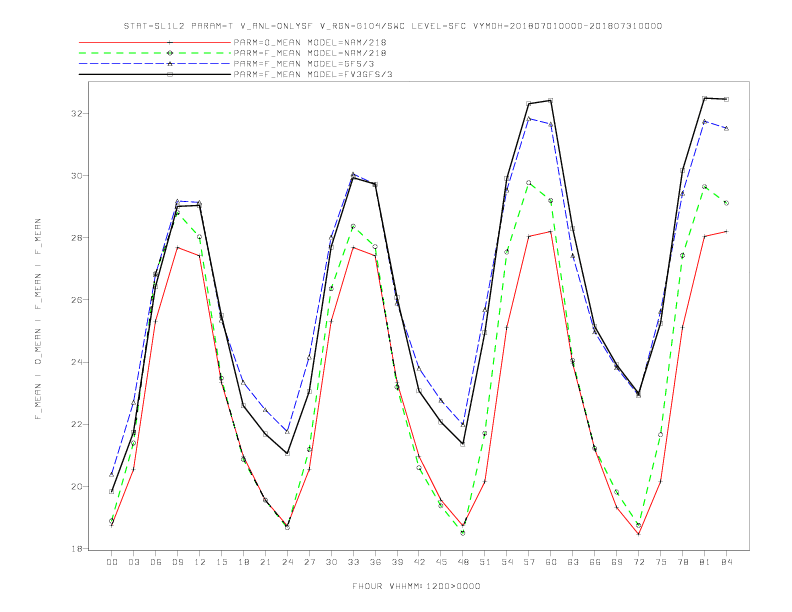Viewport: 792px width, 612px height.
Task: Click x-axis tick label 18
Action: pyautogui.click(x=243, y=562)
